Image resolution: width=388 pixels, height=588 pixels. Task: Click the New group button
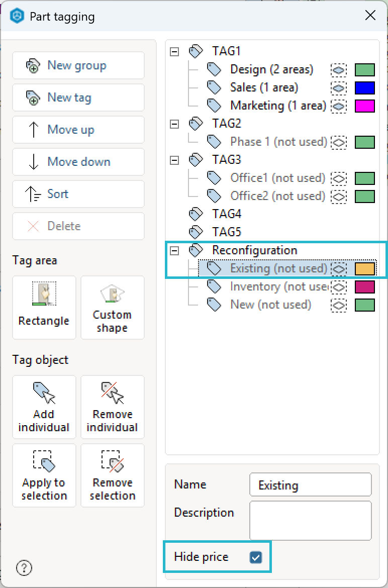[x=78, y=65]
